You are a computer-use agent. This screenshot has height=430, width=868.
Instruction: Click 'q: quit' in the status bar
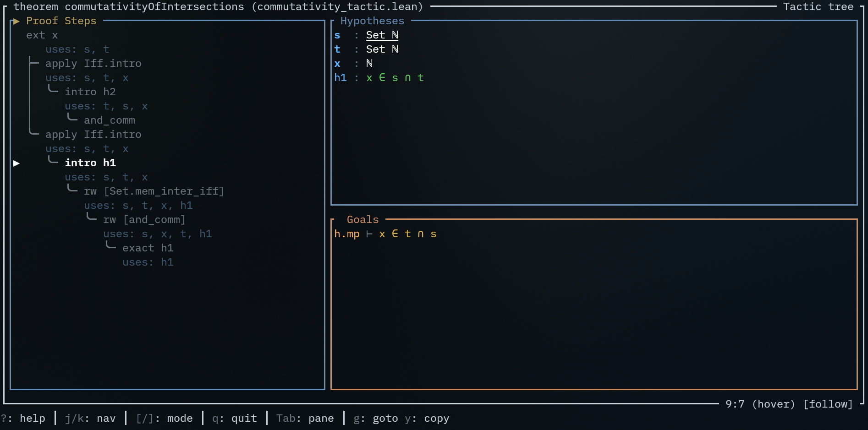coord(234,418)
